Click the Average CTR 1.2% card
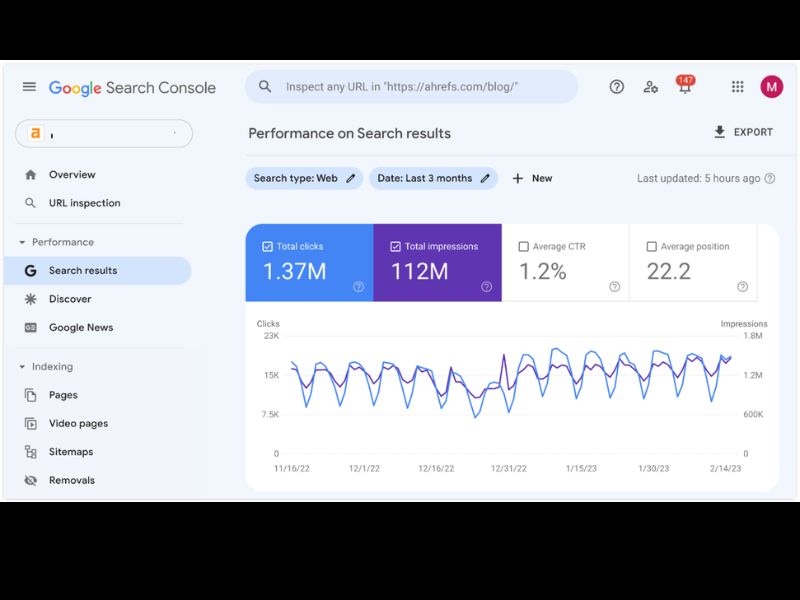This screenshot has height=600, width=800. (565, 263)
